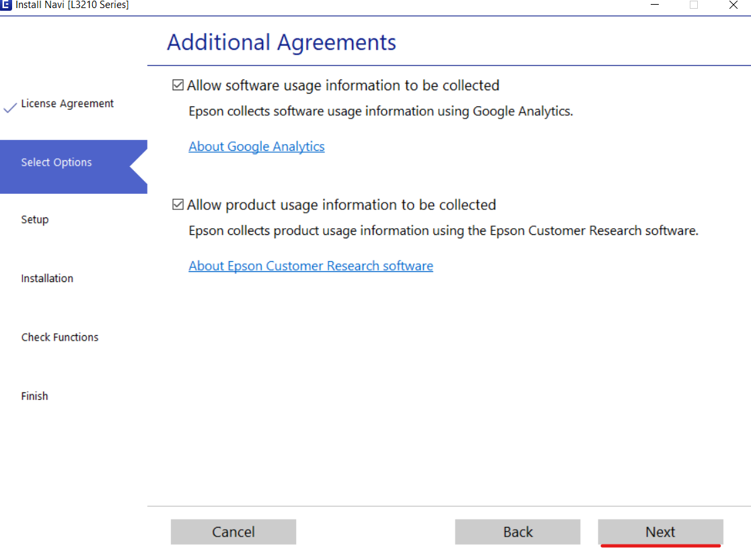Click the Additional Agreements heading
The height and width of the screenshot is (560, 751).
tap(281, 42)
